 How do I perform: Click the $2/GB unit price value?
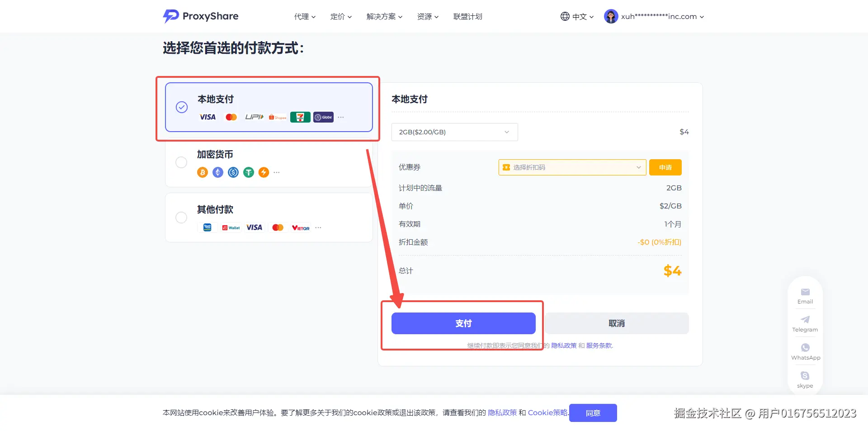670,206
